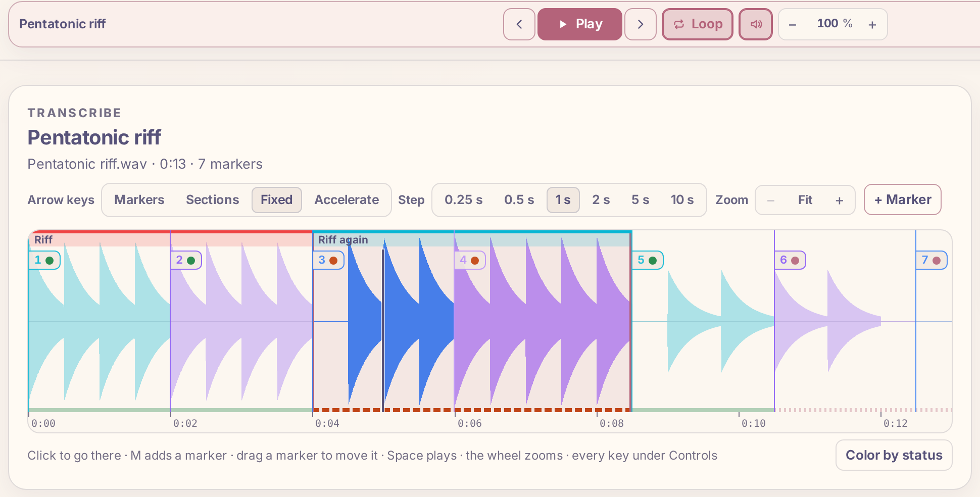Select marker 7 flag

(932, 260)
